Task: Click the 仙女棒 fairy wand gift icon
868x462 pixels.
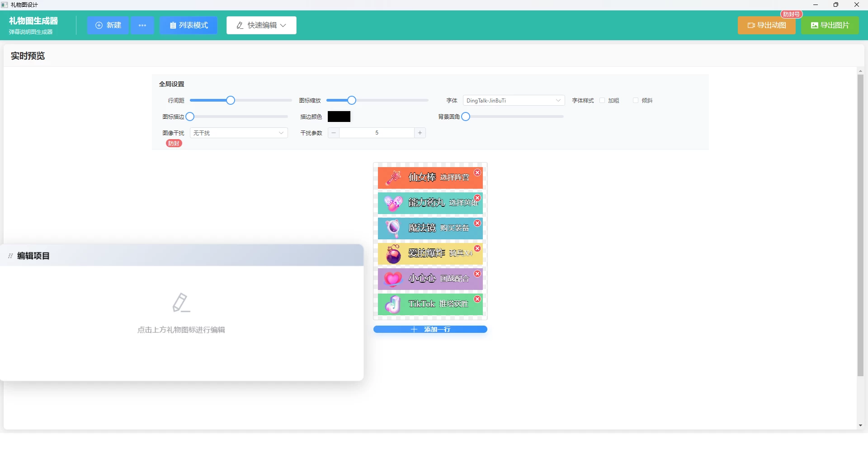Action: pos(393,178)
